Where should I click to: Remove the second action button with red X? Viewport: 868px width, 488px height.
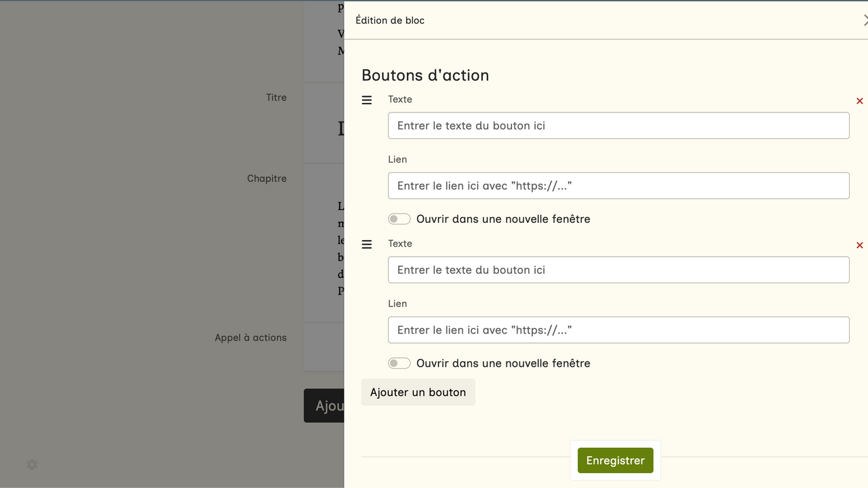pos(859,245)
